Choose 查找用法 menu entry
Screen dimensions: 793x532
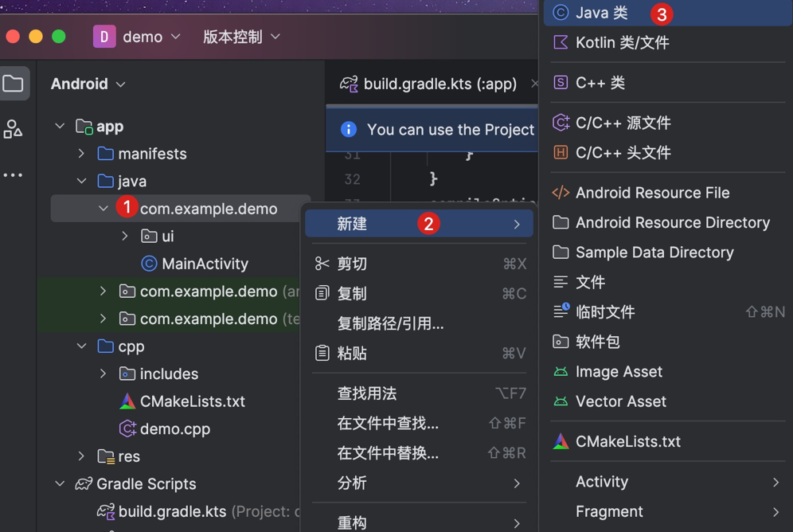click(419, 393)
